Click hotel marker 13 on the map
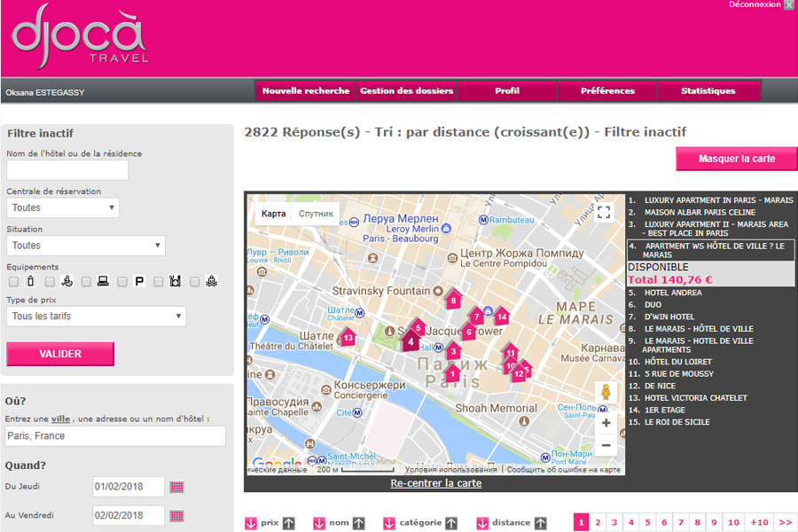 point(348,337)
